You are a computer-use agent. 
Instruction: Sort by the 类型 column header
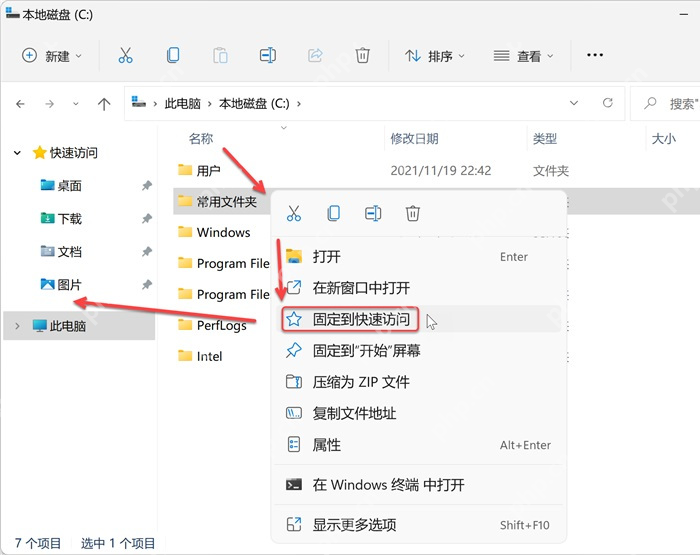pos(545,138)
